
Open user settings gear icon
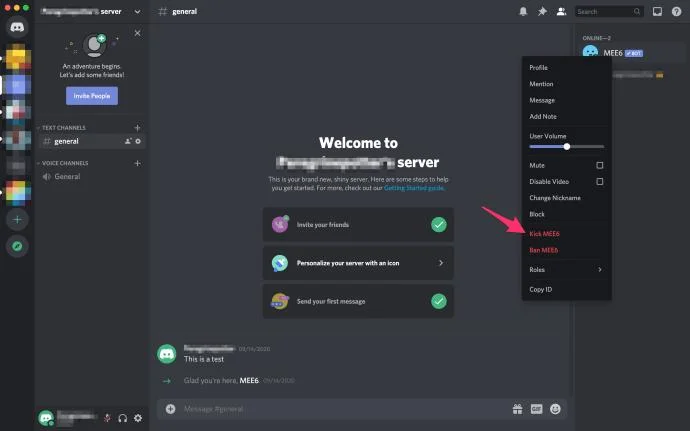point(138,418)
